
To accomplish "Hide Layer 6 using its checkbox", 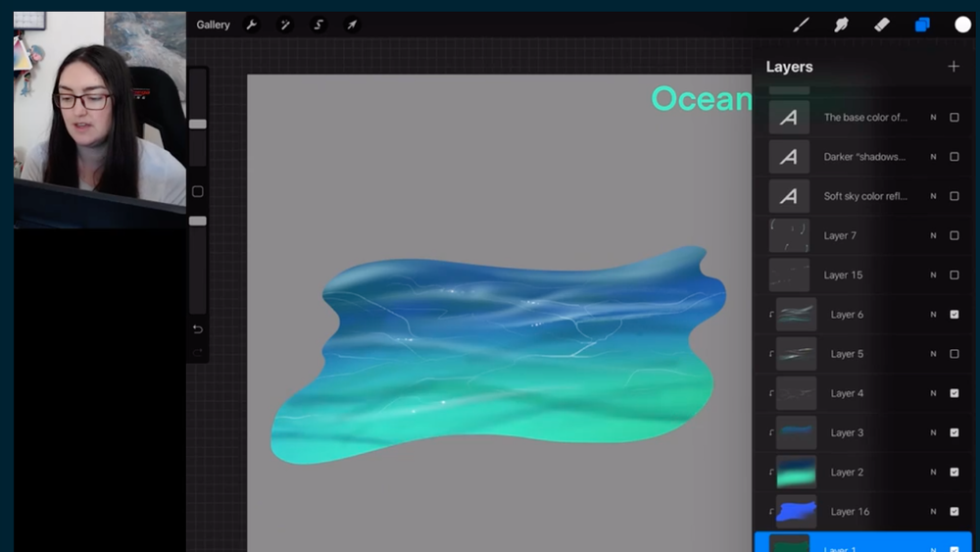I will [x=955, y=315].
